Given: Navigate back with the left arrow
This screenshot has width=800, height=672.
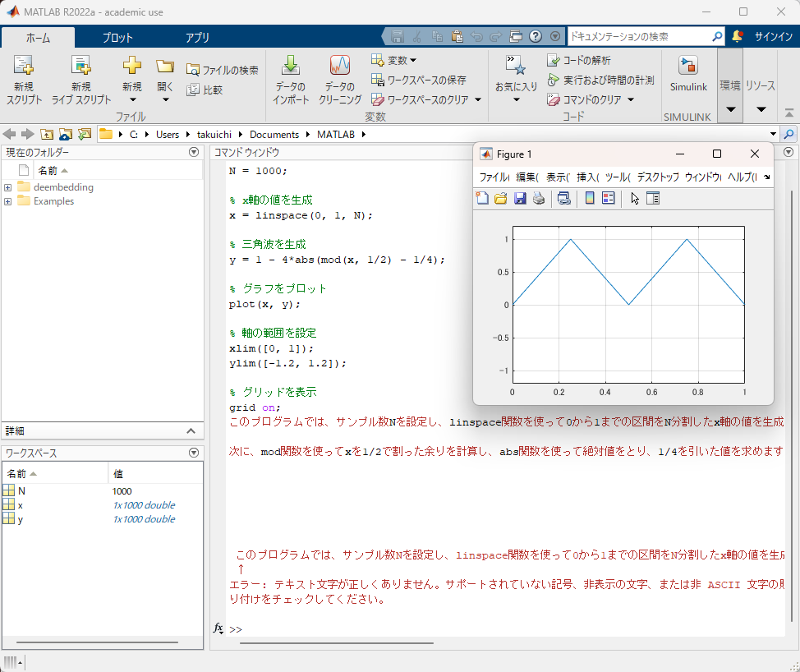Looking at the screenshot, I should coord(9,134).
